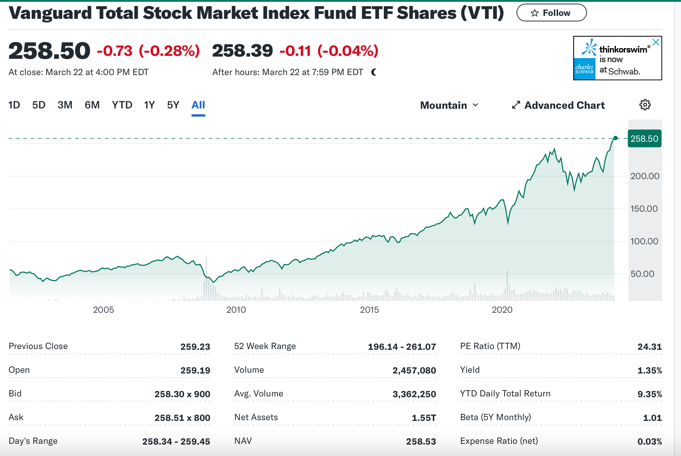
Task: Click the YTD Daily Total Return label
Action: pos(505,393)
